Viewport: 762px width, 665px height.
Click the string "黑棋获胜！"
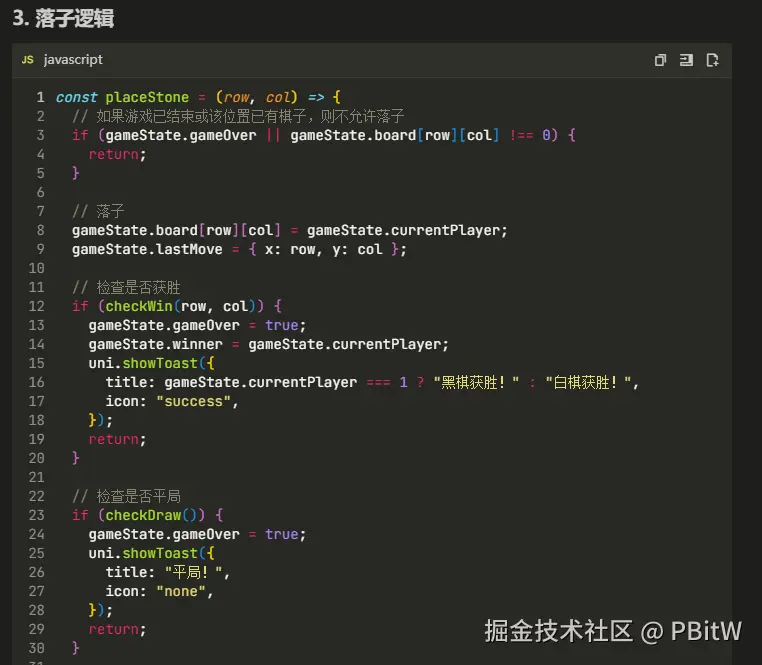tap(476, 383)
